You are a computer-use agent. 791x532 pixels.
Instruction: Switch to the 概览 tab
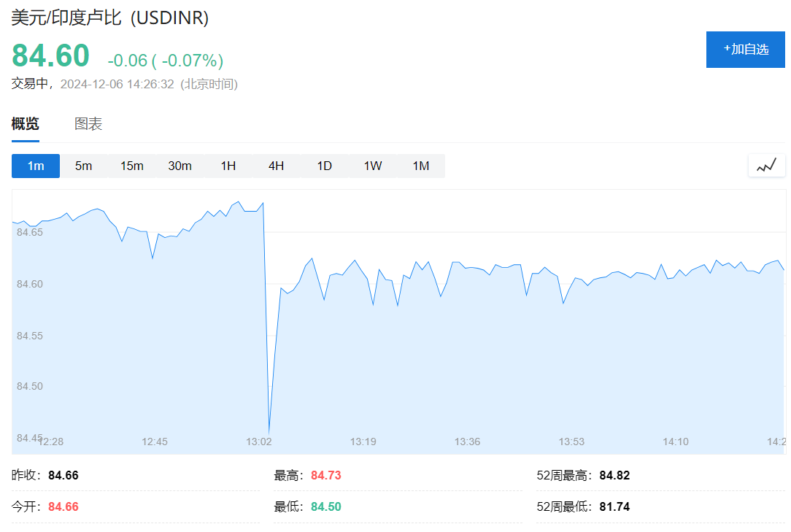pyautogui.click(x=25, y=124)
